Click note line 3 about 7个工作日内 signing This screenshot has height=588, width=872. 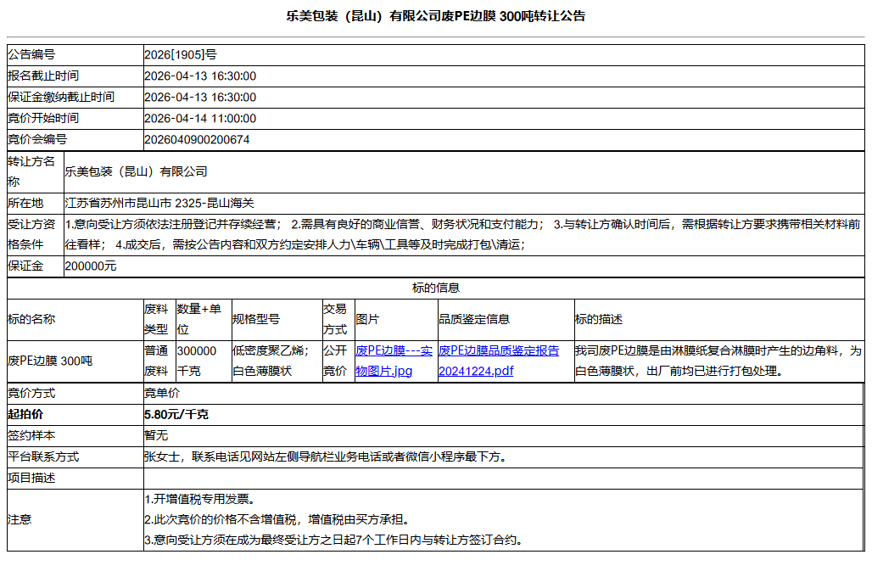[333, 540]
